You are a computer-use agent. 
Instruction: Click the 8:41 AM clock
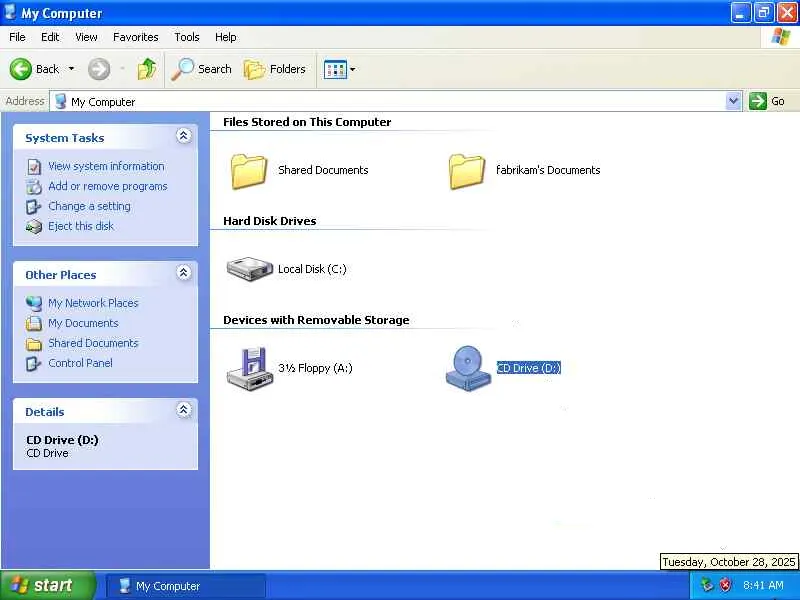[763, 585]
